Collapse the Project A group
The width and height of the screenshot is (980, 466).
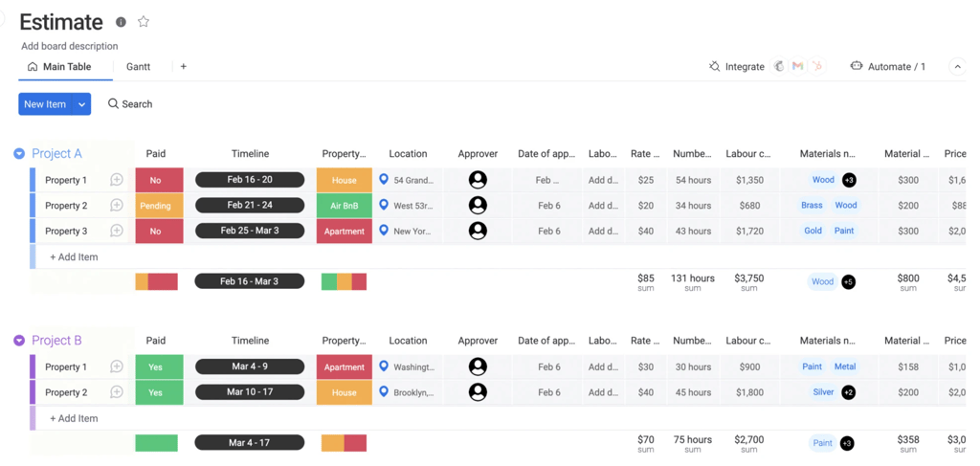click(x=19, y=154)
